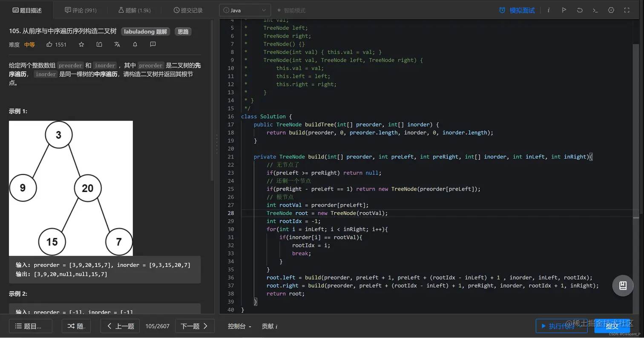Open the floating notebook icon

click(623, 286)
